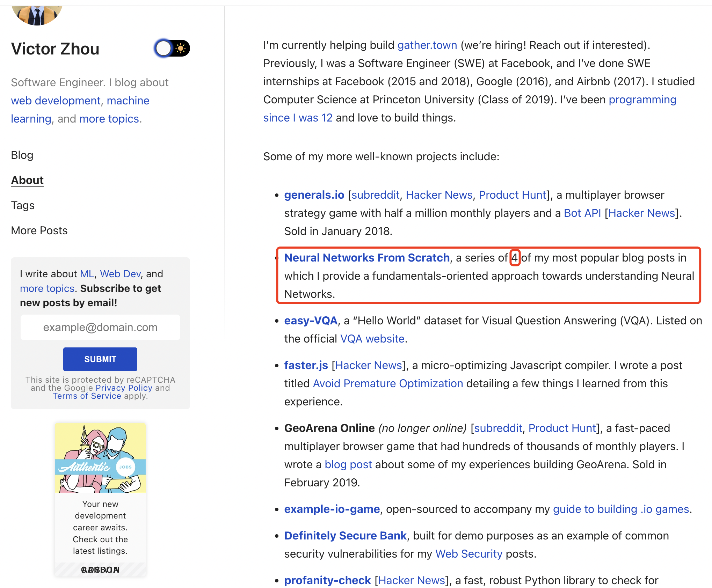
Task: Open generals.io Hacker News link
Action: (x=439, y=195)
